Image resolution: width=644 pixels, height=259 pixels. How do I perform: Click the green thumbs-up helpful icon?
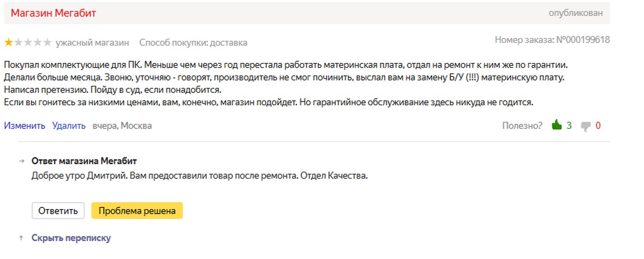click(x=557, y=125)
